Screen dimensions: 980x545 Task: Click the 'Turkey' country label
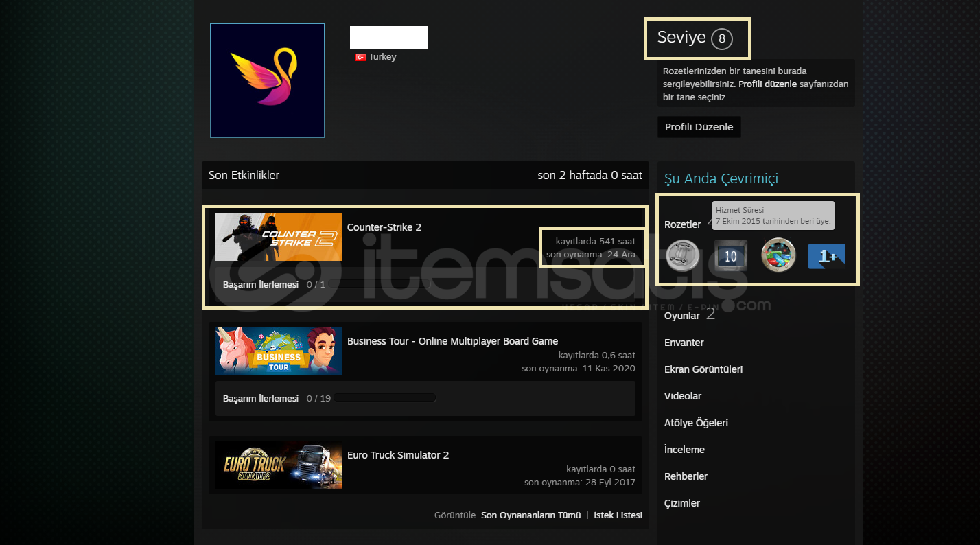click(382, 57)
